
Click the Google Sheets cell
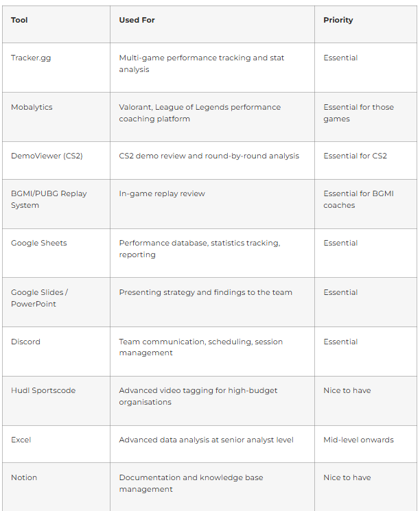click(x=56, y=253)
